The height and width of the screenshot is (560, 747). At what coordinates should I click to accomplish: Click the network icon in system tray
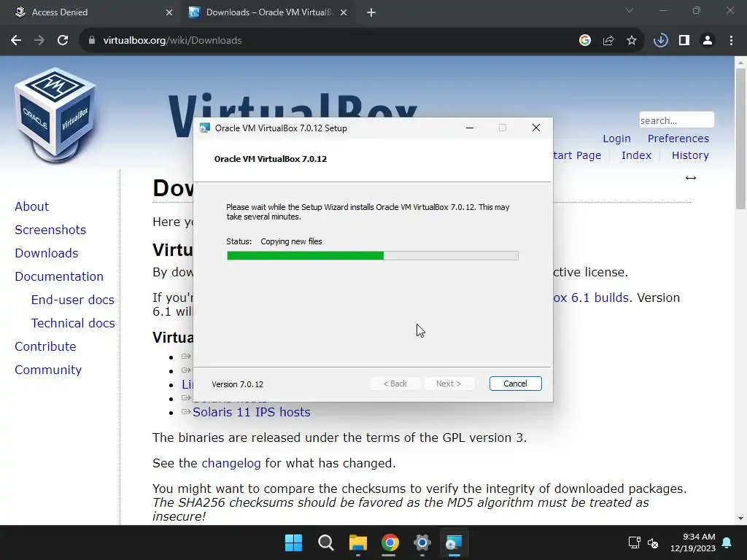[x=634, y=542]
